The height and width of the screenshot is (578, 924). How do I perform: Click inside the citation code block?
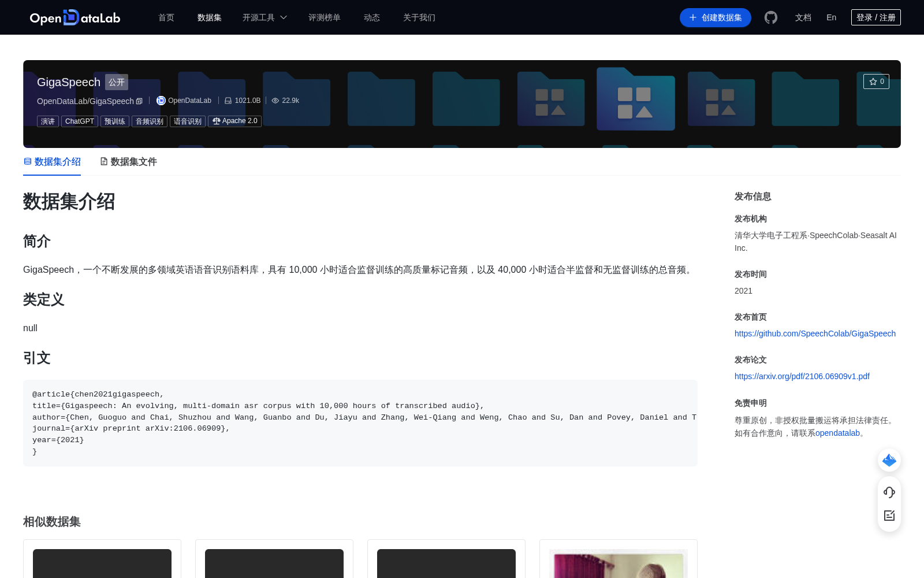pyautogui.click(x=360, y=423)
